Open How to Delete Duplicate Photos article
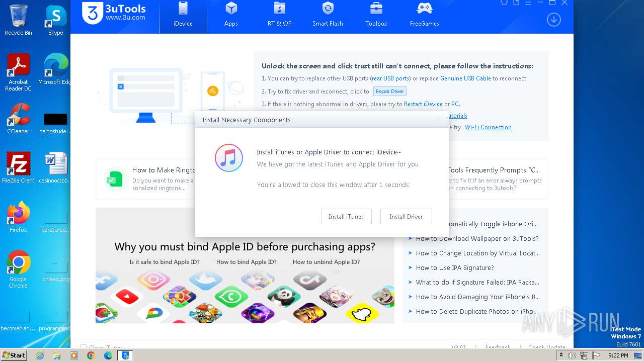 click(x=477, y=312)
